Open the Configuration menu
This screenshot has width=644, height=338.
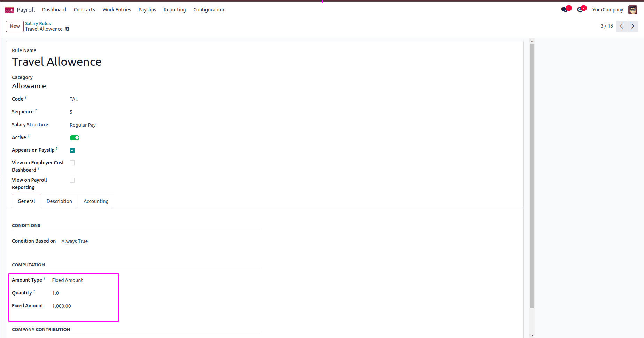209,10
